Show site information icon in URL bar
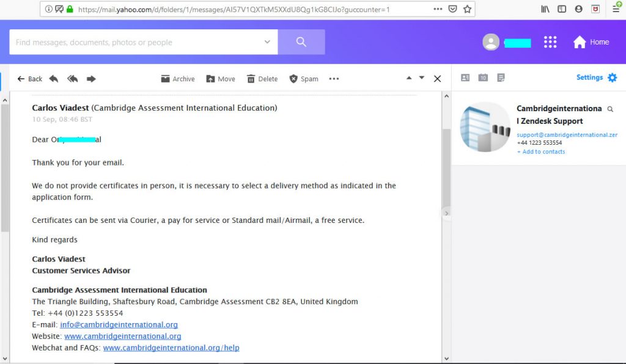 (x=48, y=9)
